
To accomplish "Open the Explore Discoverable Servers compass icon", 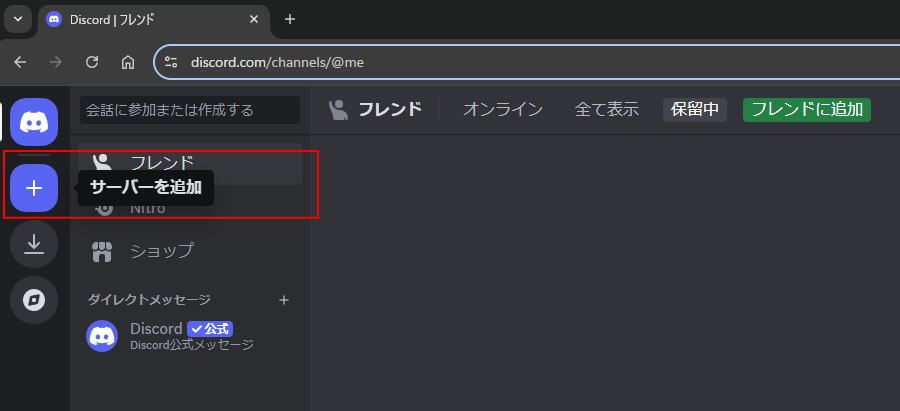I will point(34,300).
